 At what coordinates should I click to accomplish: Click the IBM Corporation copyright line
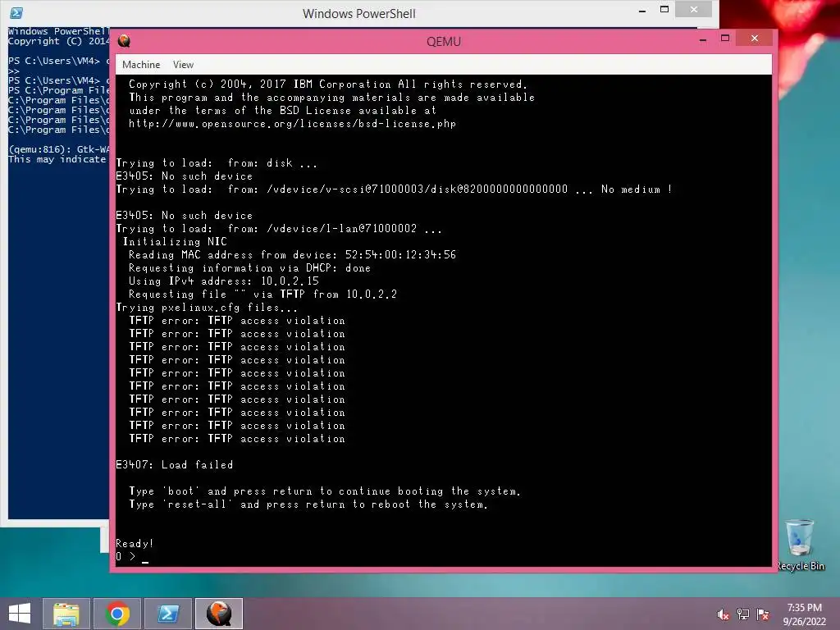coord(328,84)
